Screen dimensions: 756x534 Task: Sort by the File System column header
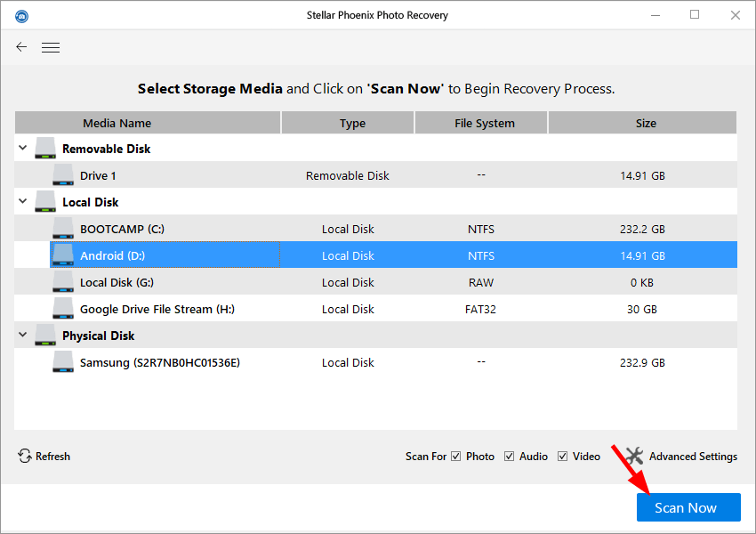pos(480,123)
